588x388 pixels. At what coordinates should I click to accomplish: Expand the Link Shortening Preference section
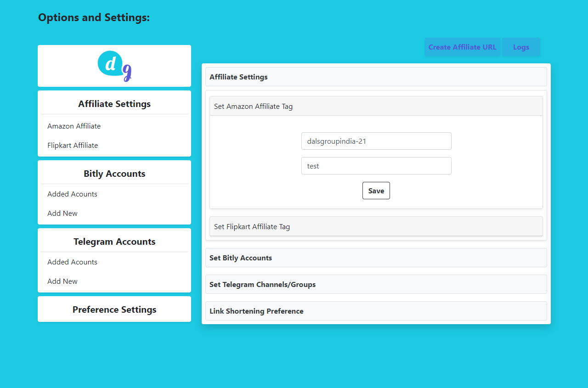pyautogui.click(x=376, y=311)
